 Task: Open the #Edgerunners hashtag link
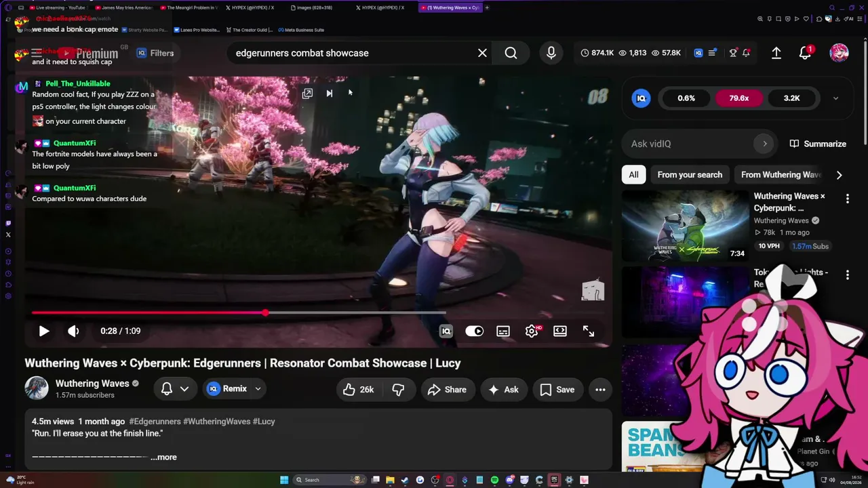155,421
